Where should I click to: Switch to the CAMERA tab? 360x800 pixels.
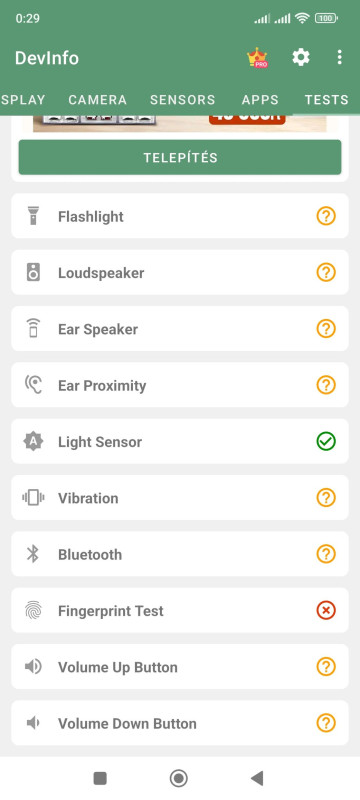pyautogui.click(x=98, y=99)
